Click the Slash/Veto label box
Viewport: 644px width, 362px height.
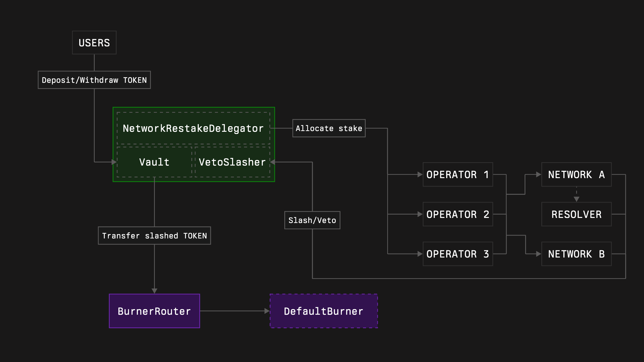click(x=312, y=220)
